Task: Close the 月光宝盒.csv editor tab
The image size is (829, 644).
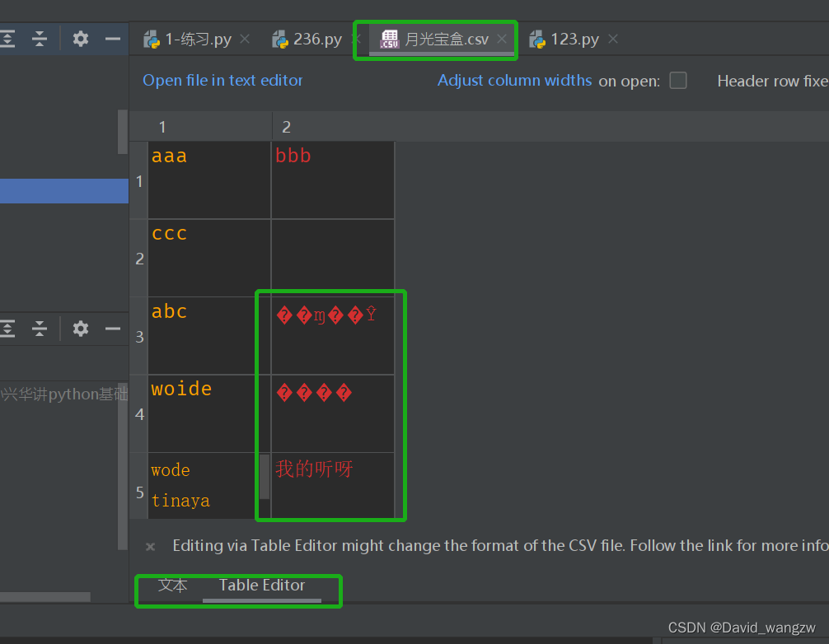Action: pyautogui.click(x=502, y=40)
